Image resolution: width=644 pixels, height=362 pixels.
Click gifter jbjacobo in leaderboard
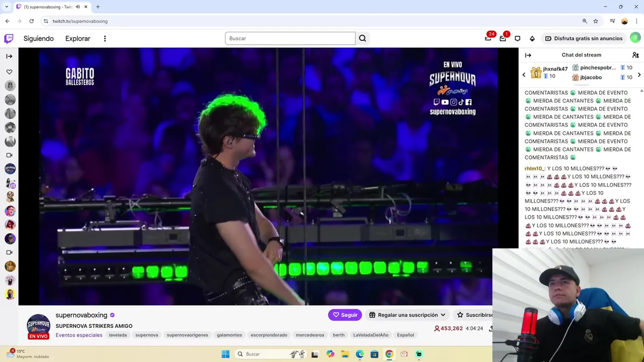[x=591, y=77]
